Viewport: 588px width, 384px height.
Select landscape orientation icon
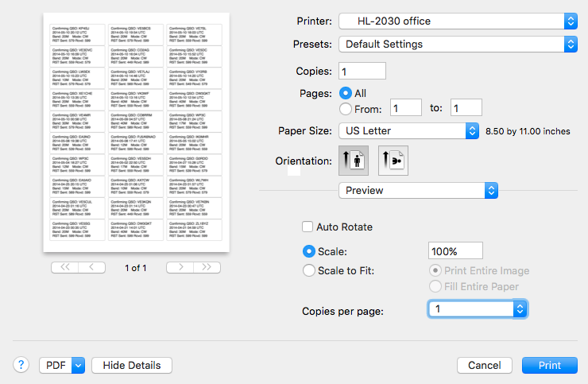coord(393,161)
